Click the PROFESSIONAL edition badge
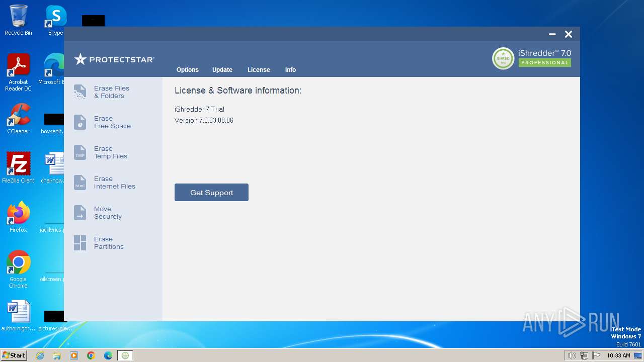This screenshot has height=362, width=644. coord(545,63)
